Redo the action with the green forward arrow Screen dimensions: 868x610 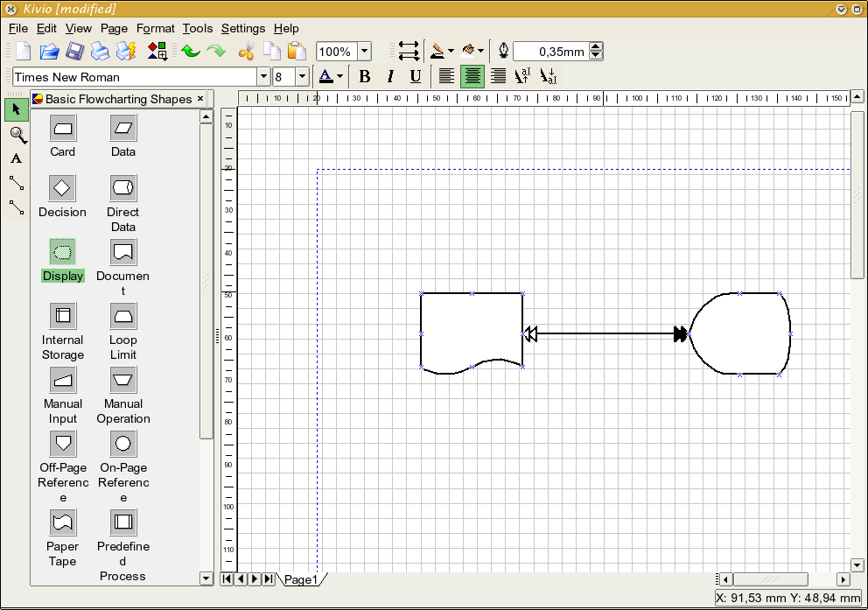point(216,52)
